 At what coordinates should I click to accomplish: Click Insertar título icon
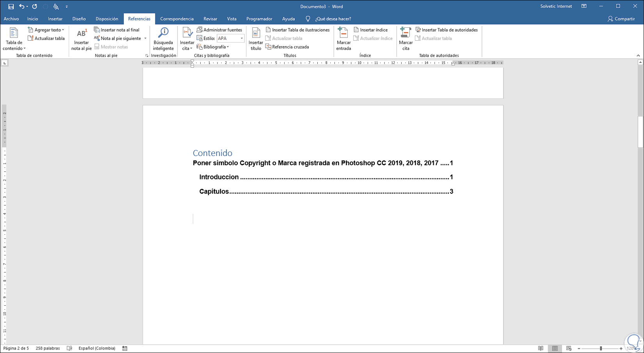(256, 33)
